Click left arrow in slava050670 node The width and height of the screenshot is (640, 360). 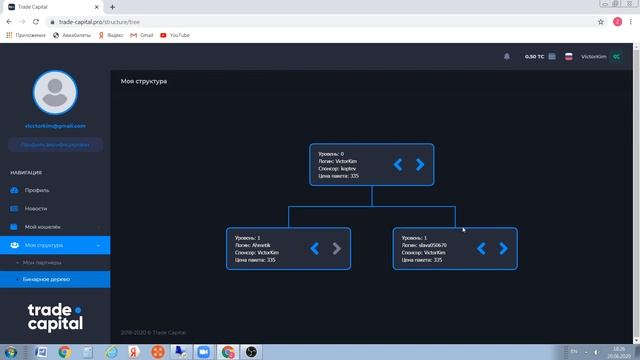click(481, 248)
